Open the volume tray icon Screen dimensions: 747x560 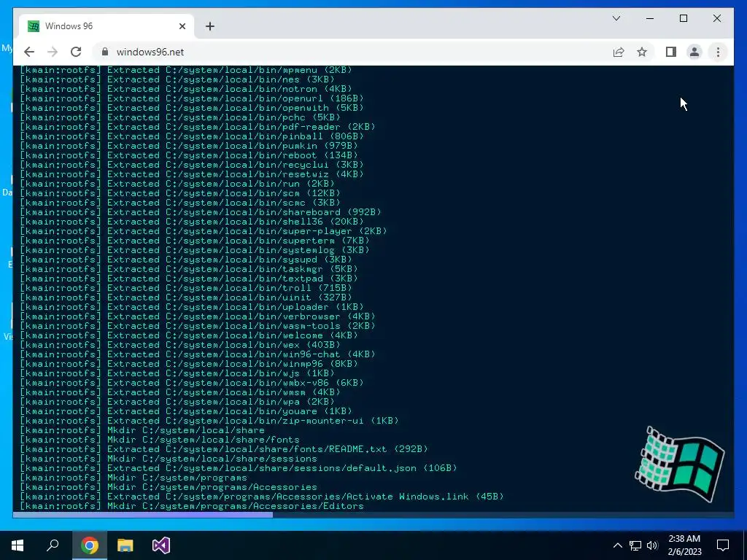pos(652,545)
